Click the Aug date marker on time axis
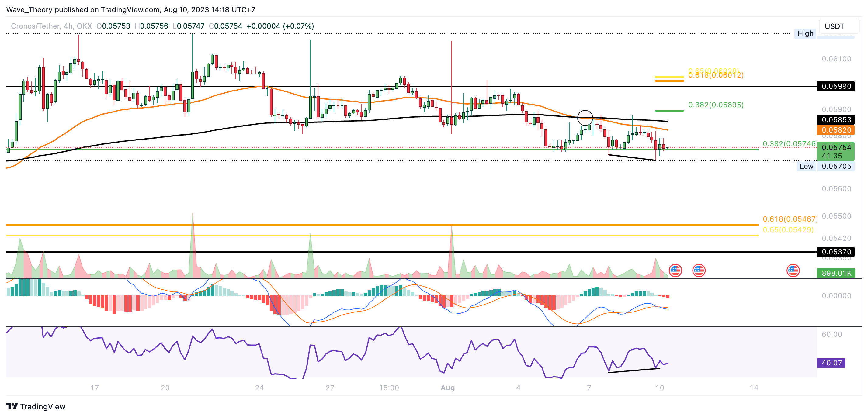 [x=447, y=388]
